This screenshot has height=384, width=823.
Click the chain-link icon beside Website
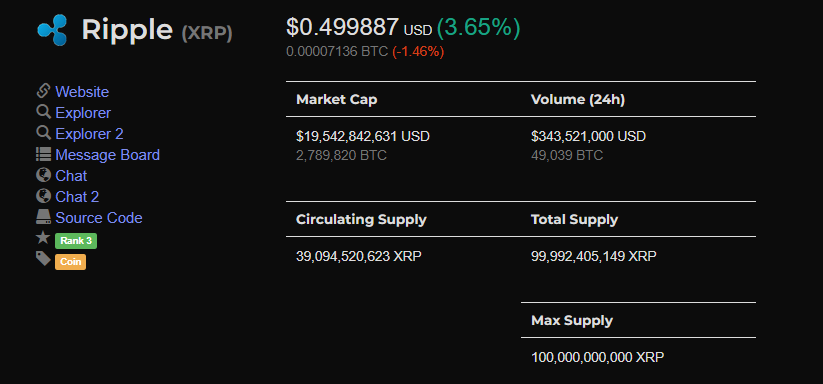point(43,91)
